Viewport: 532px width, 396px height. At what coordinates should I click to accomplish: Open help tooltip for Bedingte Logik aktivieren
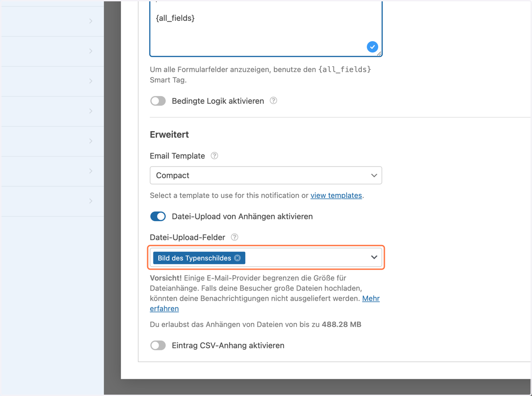point(274,101)
